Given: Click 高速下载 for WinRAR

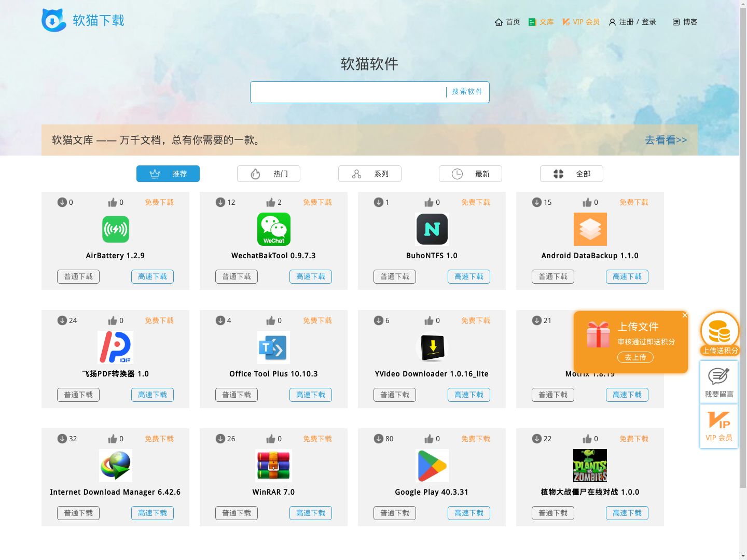Looking at the screenshot, I should [x=311, y=513].
